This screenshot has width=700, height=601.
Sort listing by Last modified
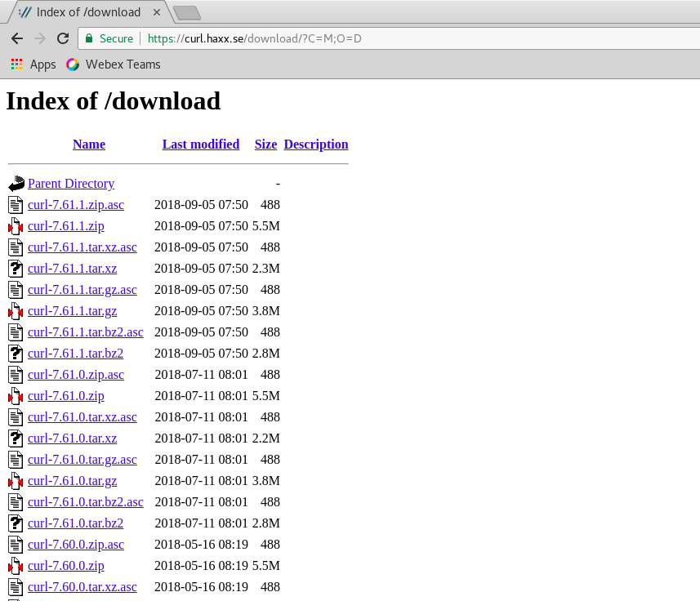(200, 144)
